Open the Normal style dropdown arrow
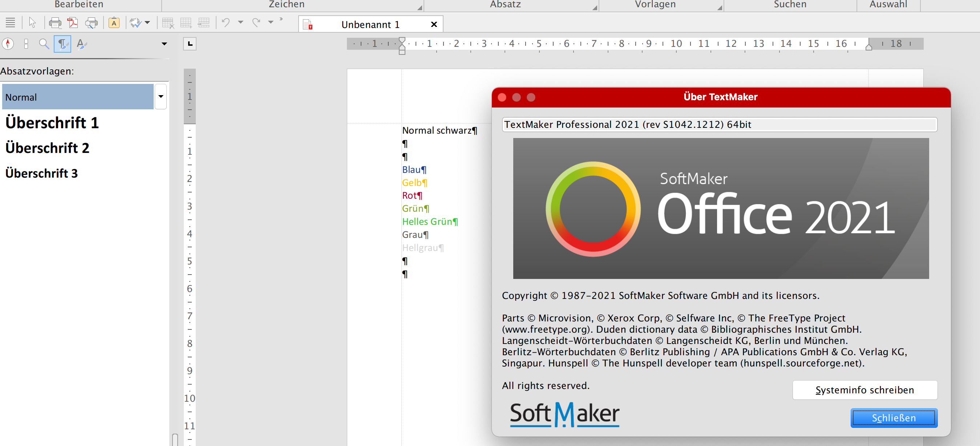 [x=161, y=97]
